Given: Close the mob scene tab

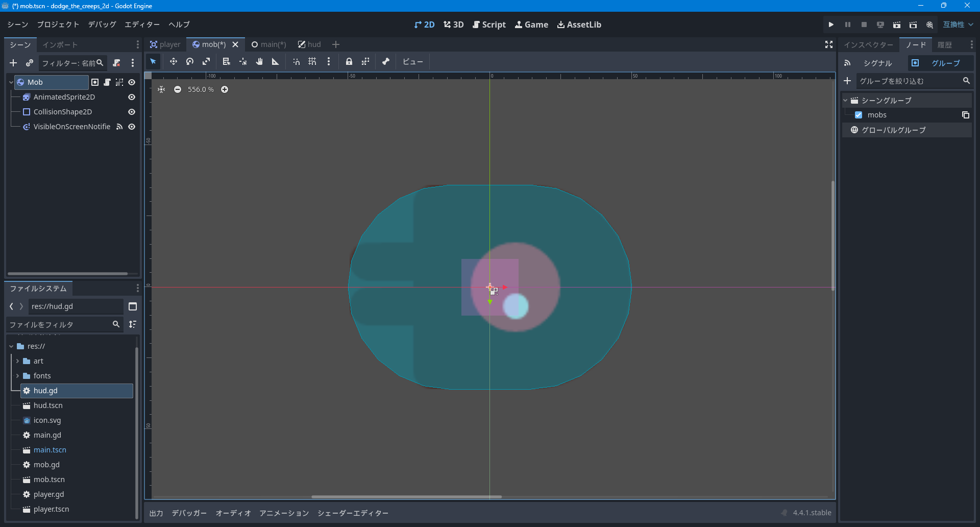Looking at the screenshot, I should tap(235, 44).
